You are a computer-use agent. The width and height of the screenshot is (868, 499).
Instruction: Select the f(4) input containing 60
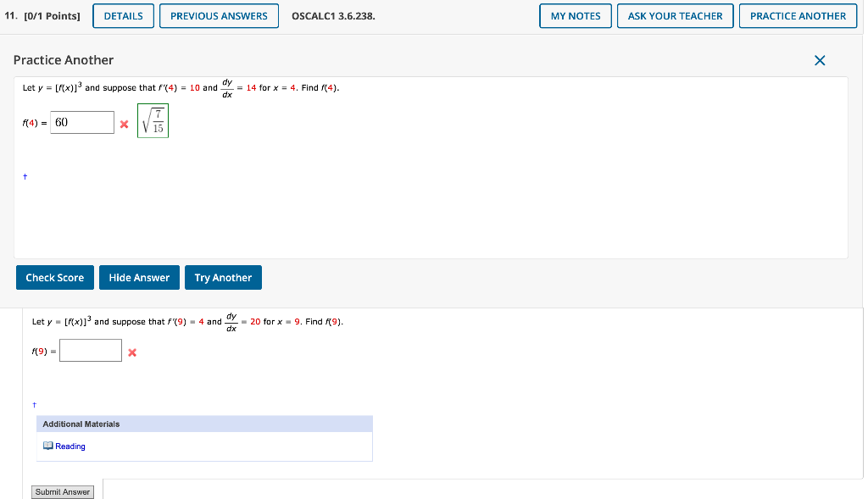click(82, 122)
